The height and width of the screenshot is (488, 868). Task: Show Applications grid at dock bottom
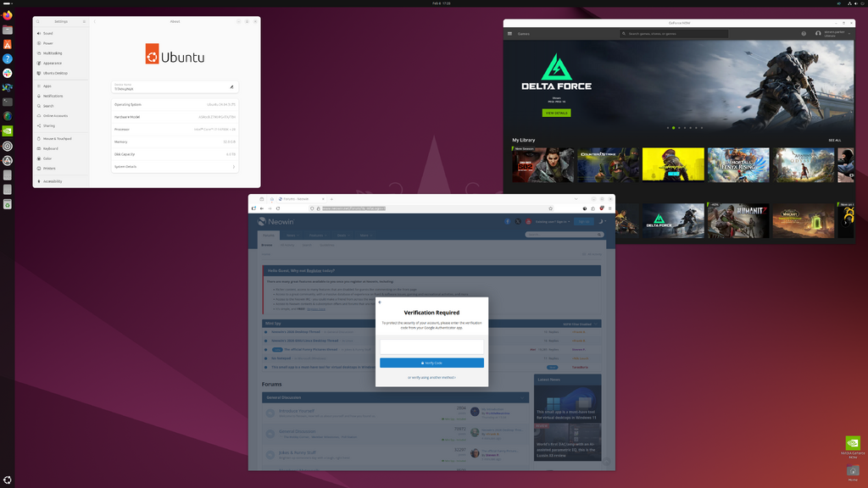pyautogui.click(x=7, y=480)
